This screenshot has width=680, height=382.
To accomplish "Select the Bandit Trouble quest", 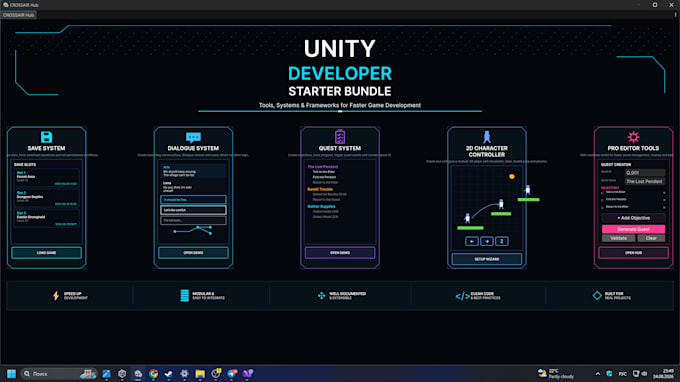I will (320, 189).
